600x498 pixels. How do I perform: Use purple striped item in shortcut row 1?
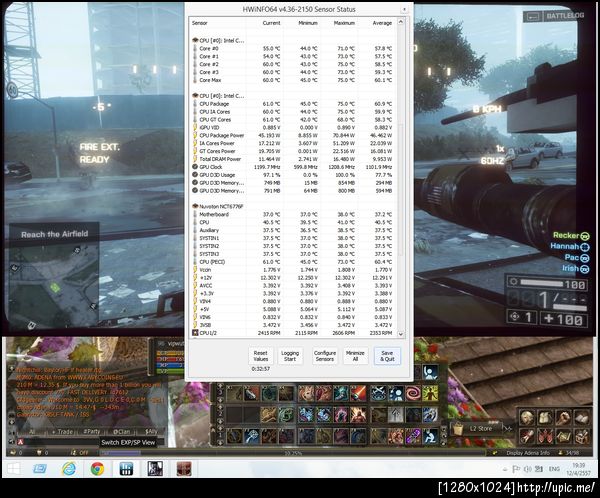pyautogui.click(x=413, y=436)
